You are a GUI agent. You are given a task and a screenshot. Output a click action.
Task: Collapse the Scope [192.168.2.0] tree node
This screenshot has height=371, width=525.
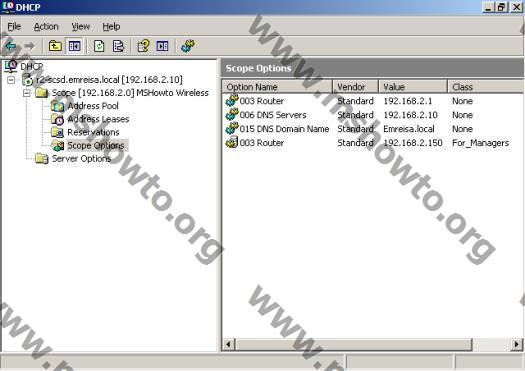(26, 93)
